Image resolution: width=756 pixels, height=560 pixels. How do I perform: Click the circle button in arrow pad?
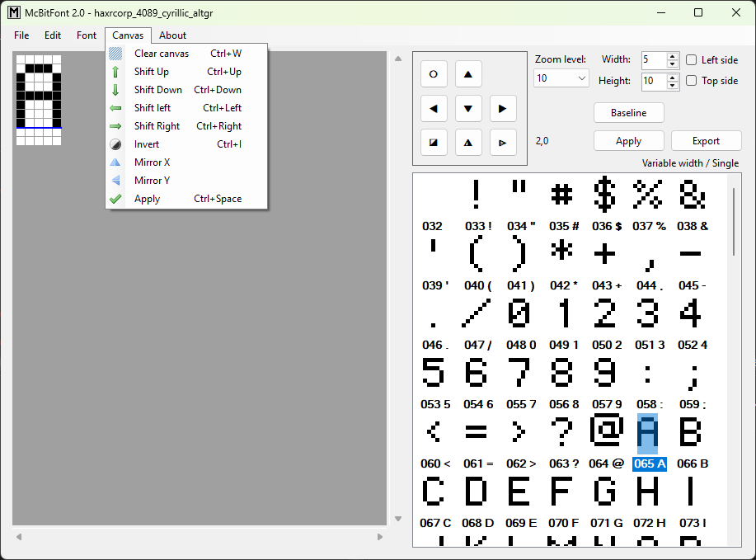[434, 74]
